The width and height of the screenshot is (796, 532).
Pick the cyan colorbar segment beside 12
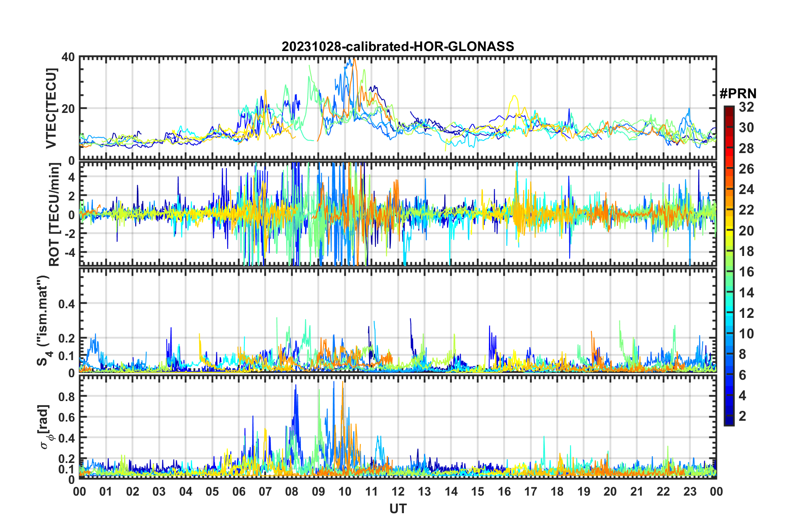(729, 313)
